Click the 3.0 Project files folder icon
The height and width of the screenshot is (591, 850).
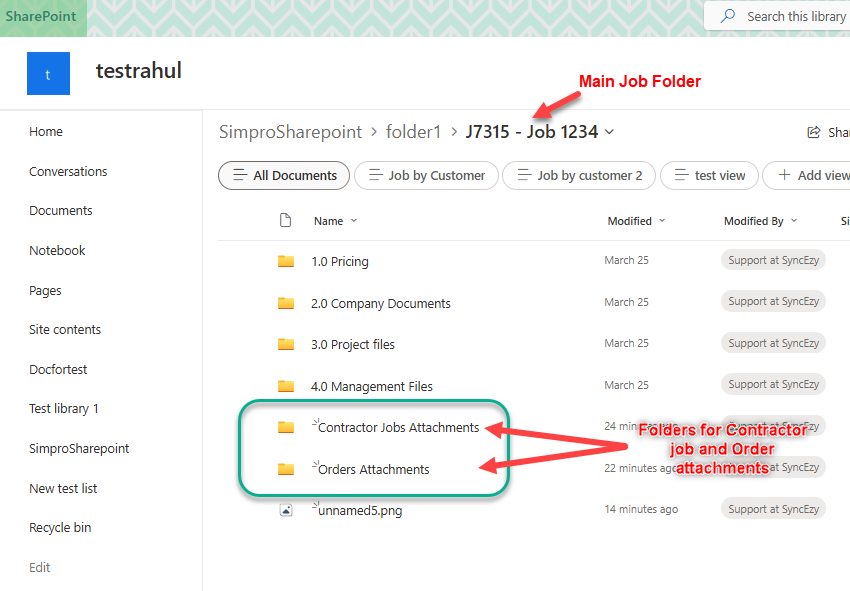point(286,344)
